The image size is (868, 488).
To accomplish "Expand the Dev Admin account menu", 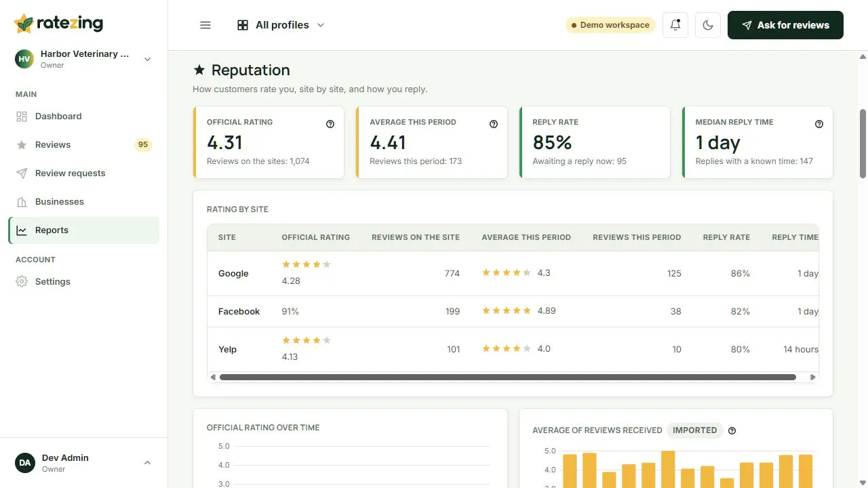I will point(84,463).
